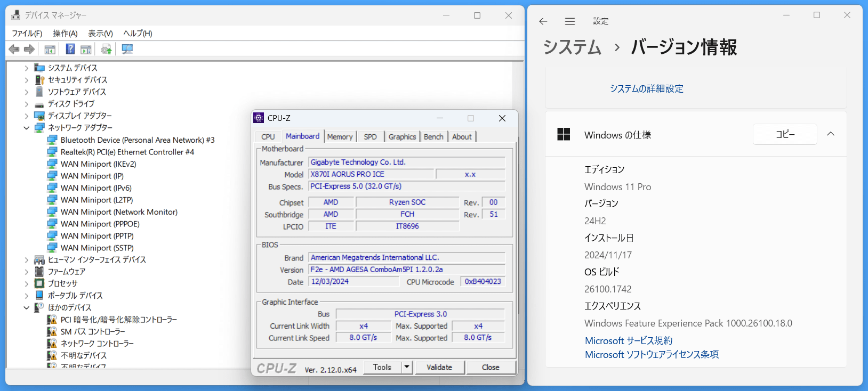This screenshot has height=391, width=868.
Task: Open the ヘルプ(H) menu
Action: coord(138,33)
